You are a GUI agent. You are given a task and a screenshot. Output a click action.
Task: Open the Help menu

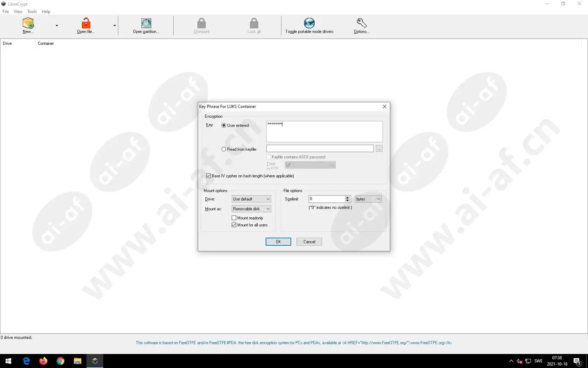(46, 12)
